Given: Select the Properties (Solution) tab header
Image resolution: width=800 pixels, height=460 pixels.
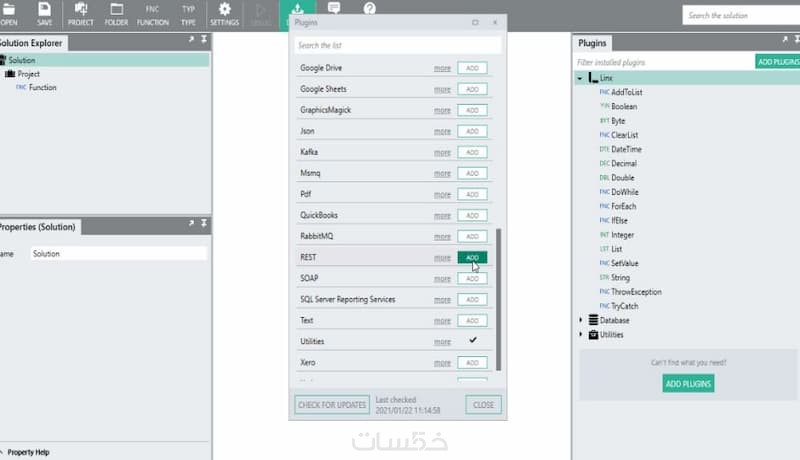Looking at the screenshot, I should [39, 227].
